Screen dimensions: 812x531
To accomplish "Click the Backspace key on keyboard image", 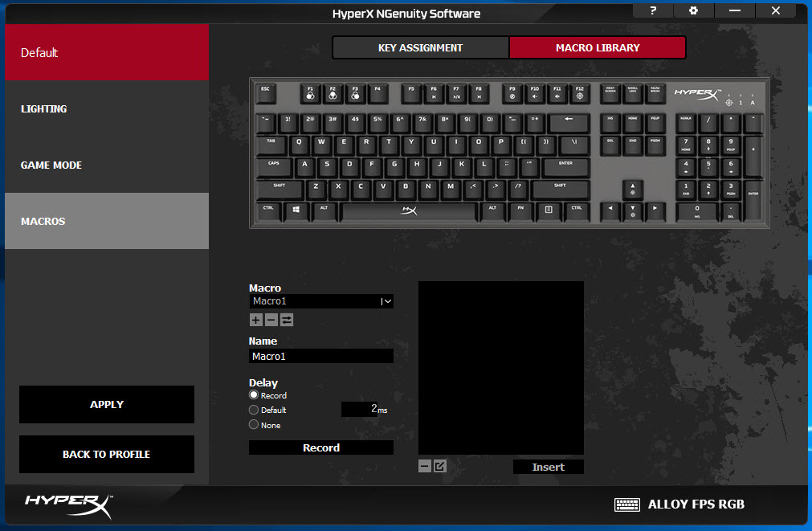I will tap(569, 123).
